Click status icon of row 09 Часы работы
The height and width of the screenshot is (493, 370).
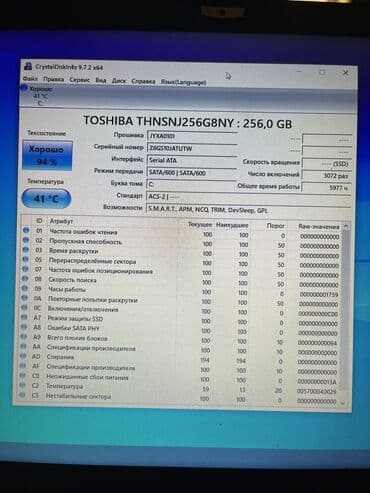[x=25, y=288]
